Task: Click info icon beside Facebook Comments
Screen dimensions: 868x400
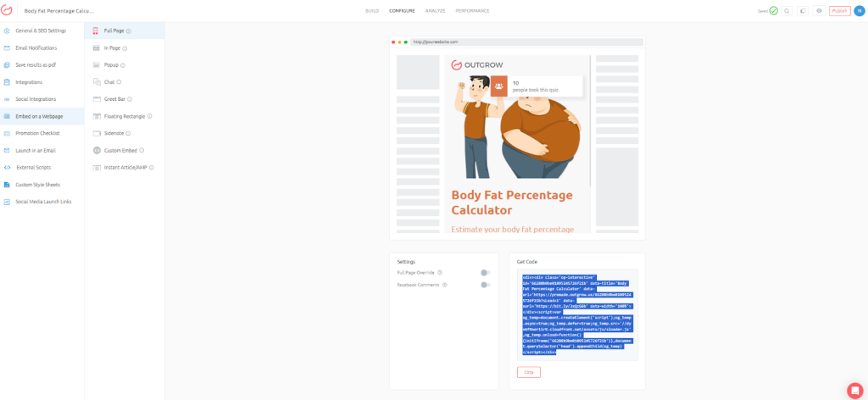Action: click(444, 285)
